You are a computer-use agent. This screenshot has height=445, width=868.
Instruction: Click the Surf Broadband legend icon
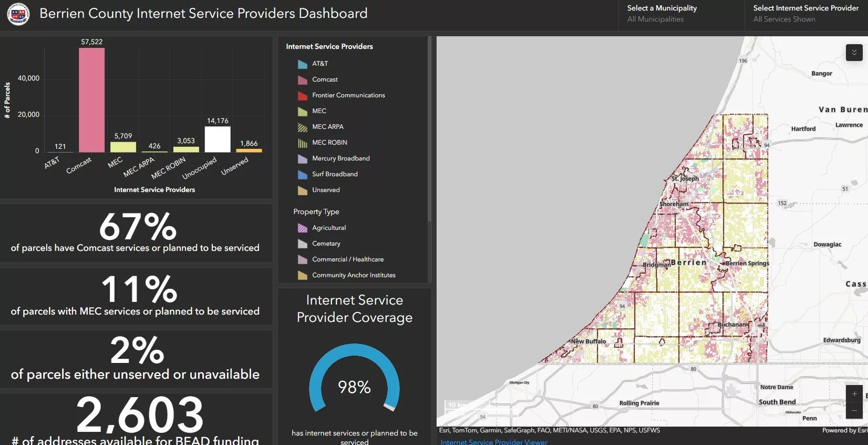302,175
